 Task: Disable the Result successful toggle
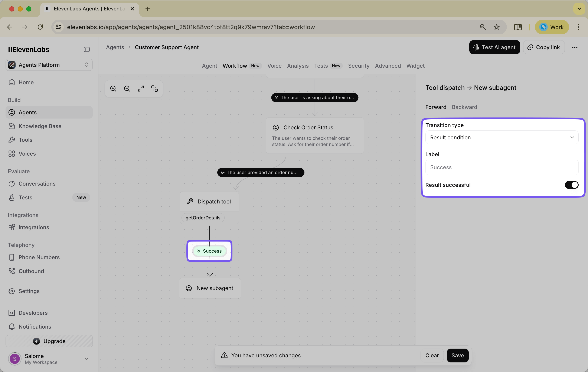[x=571, y=185]
